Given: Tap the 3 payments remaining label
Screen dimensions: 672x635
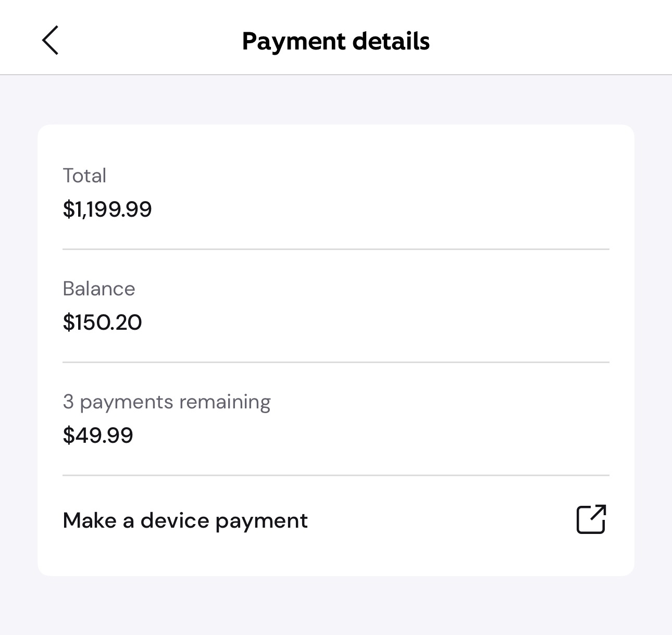Looking at the screenshot, I should (167, 402).
